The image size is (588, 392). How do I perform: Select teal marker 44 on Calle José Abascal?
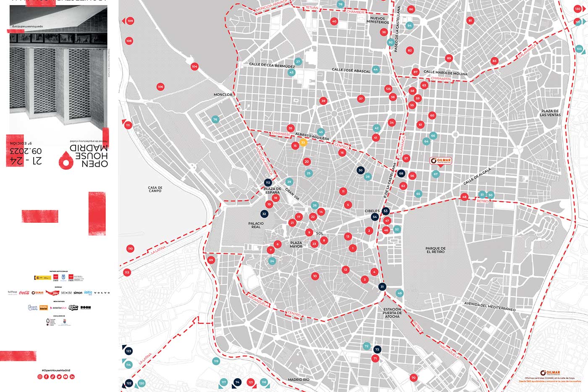click(375, 69)
